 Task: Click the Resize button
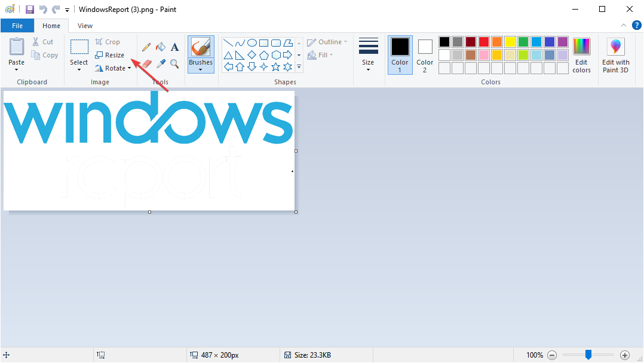(110, 55)
